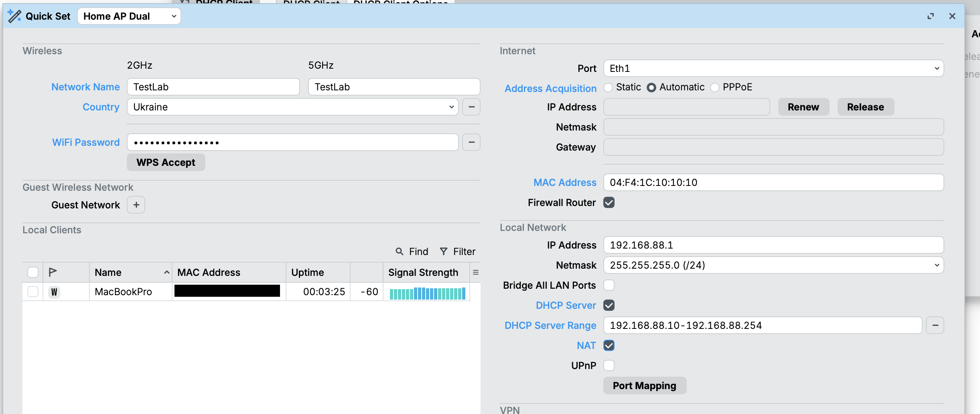Screen dimensions: 980x414
Task: Check the select-all checkbox in clients table header
Action: tap(33, 272)
